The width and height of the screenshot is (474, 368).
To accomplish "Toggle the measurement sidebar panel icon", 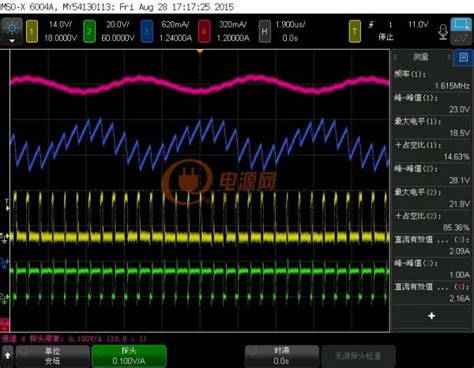I will pyautogui.click(x=463, y=57).
